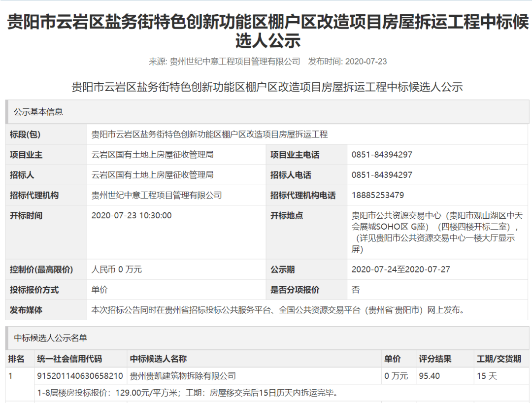The image size is (532, 403).
Task: Click the 项目业主 organization name value
Action: 152,155
